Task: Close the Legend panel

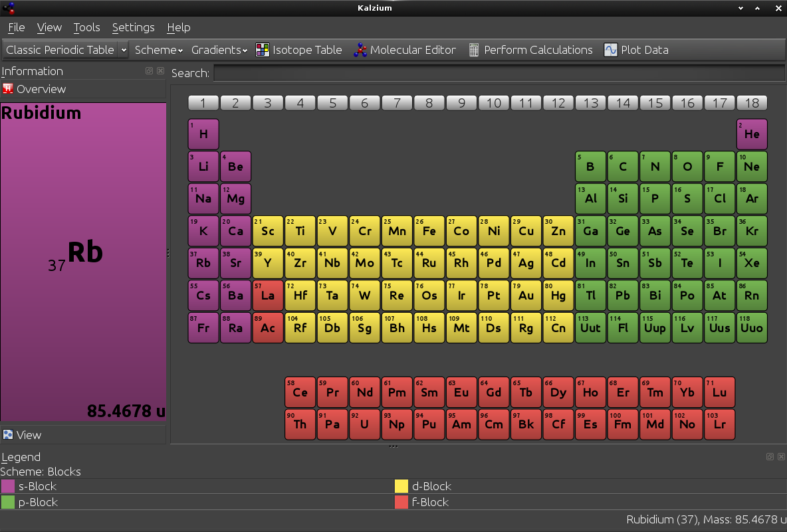Action: click(x=781, y=457)
